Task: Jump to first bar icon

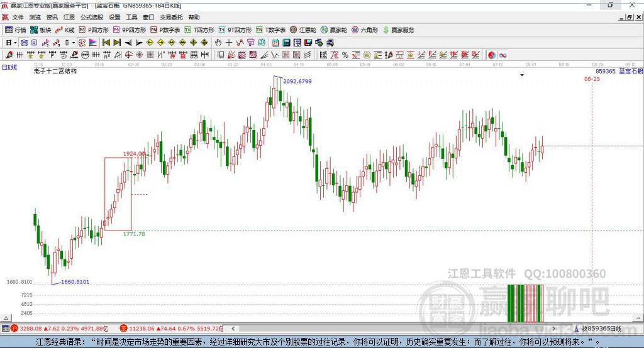Action: pos(106,43)
